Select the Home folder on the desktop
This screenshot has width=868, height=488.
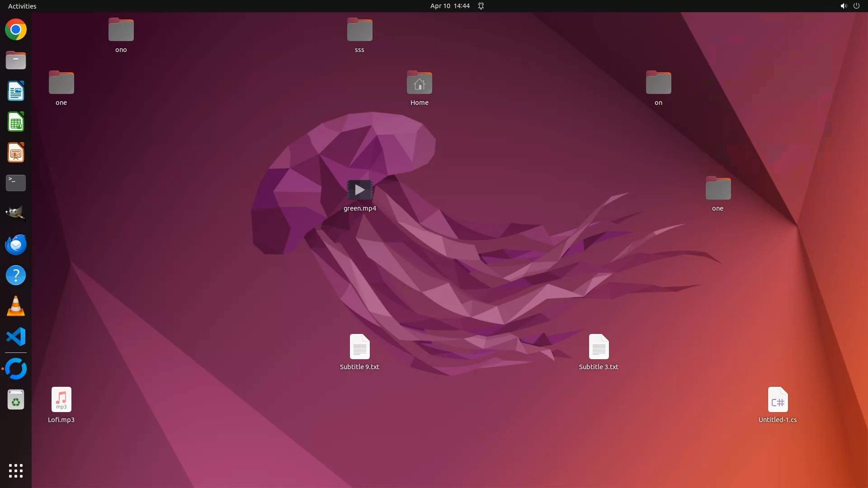click(419, 83)
